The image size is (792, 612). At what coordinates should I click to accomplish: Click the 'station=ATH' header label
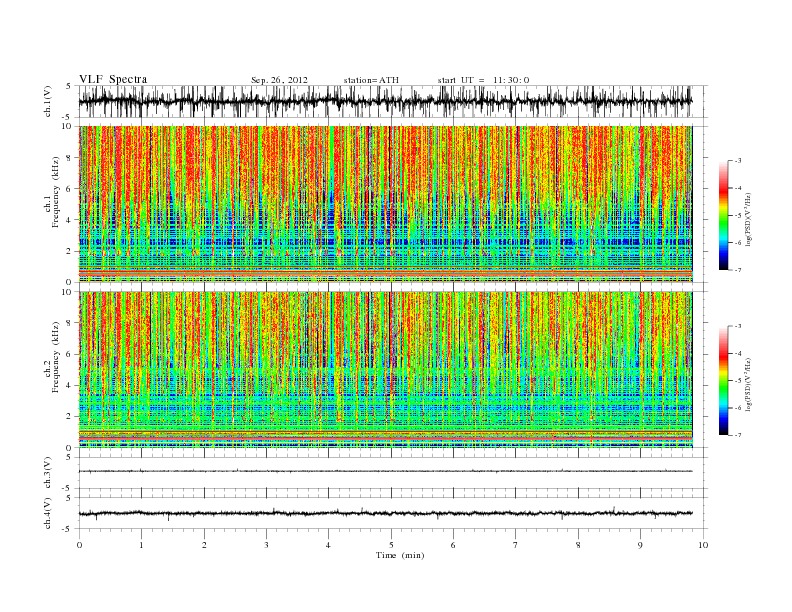371,80
